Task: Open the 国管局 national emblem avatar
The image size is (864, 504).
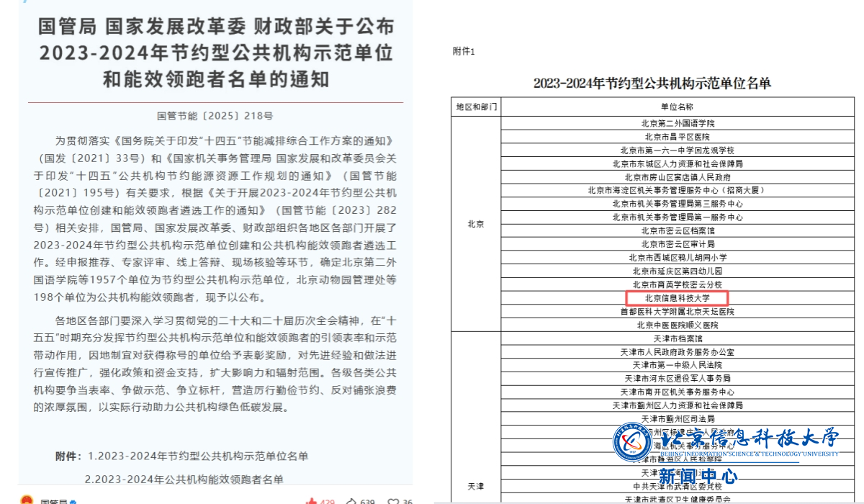Action: 26,500
